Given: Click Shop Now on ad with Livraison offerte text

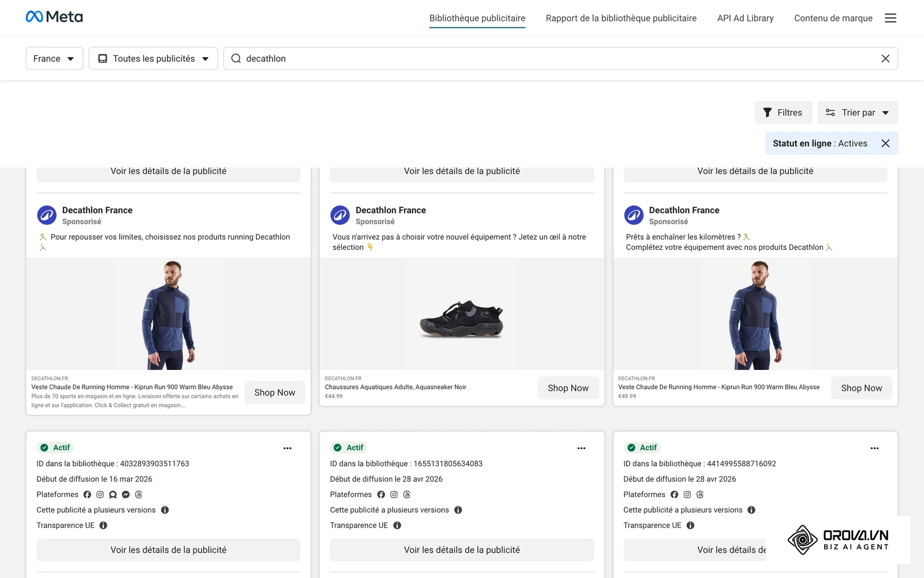Looking at the screenshot, I should pos(275,392).
